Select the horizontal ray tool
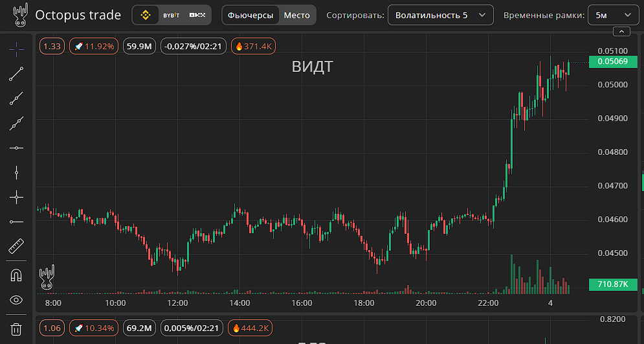The height and width of the screenshot is (344, 644). tap(16, 222)
